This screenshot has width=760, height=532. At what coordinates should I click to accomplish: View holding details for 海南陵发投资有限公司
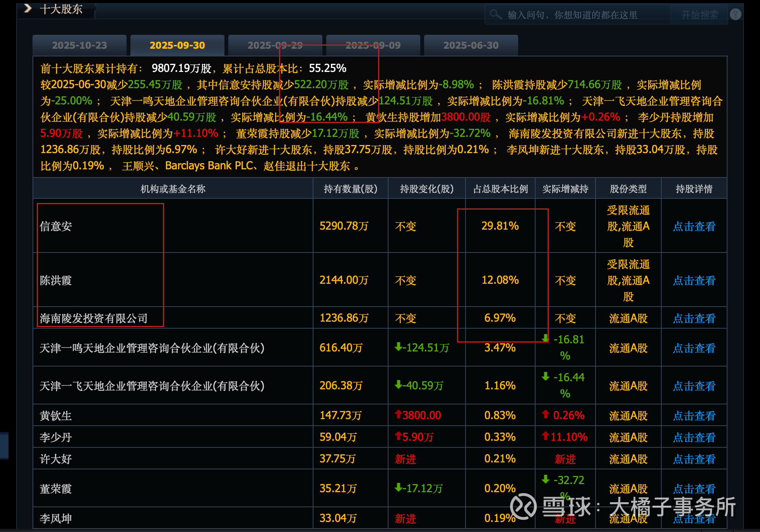tap(694, 318)
